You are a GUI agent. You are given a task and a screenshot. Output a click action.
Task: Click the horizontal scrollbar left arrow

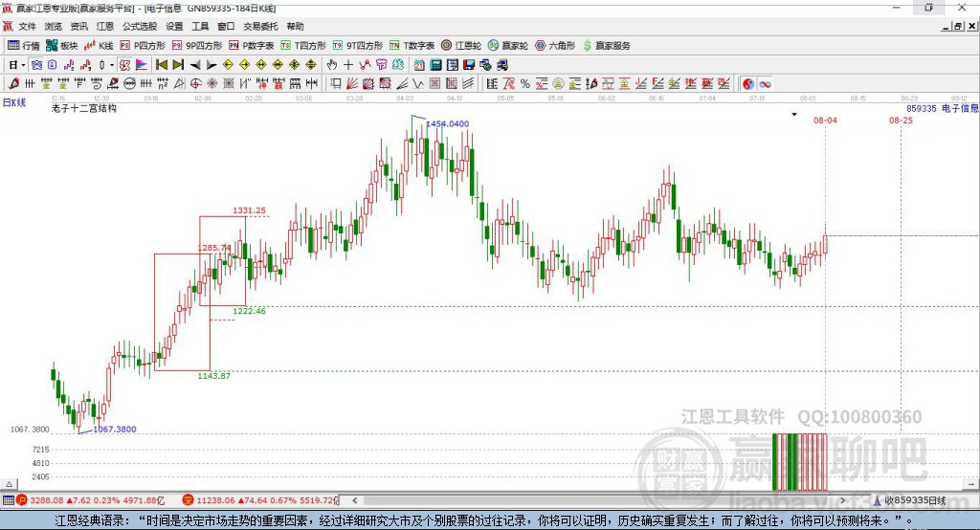pyautogui.click(x=354, y=500)
